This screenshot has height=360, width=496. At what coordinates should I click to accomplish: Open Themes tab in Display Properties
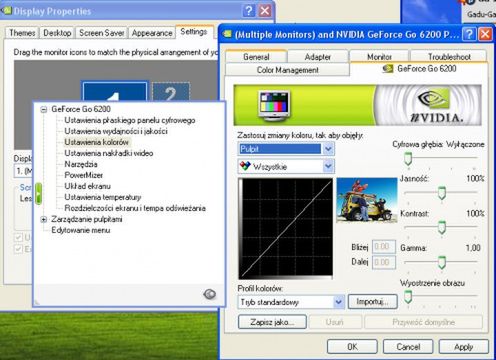(22, 33)
